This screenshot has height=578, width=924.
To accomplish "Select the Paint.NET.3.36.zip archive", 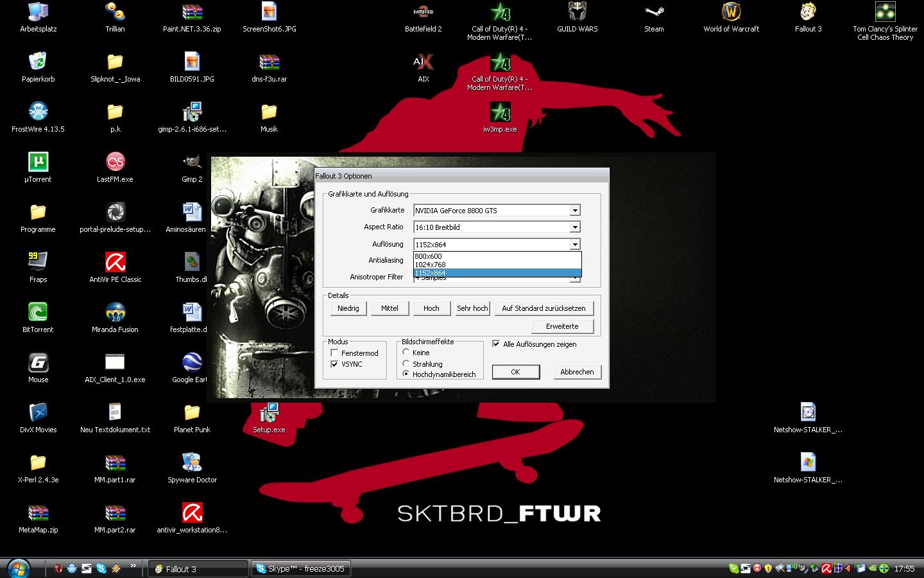I will pos(192,17).
